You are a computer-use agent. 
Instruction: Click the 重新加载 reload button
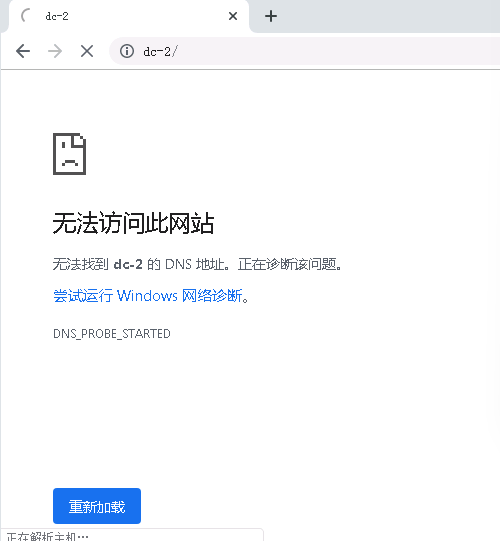tap(97, 506)
